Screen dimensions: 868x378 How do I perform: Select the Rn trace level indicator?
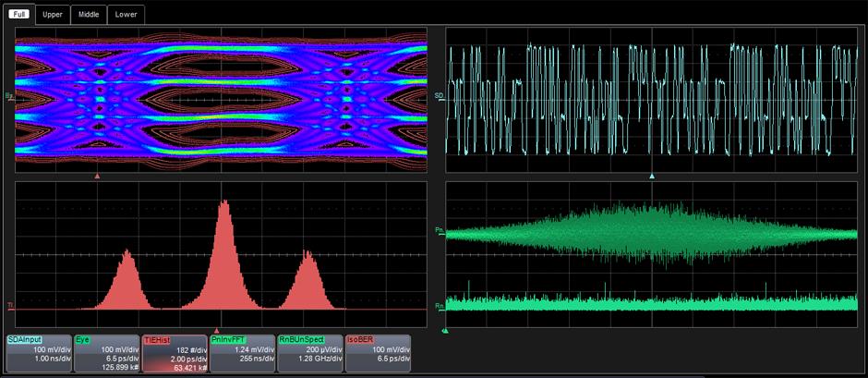click(440, 305)
